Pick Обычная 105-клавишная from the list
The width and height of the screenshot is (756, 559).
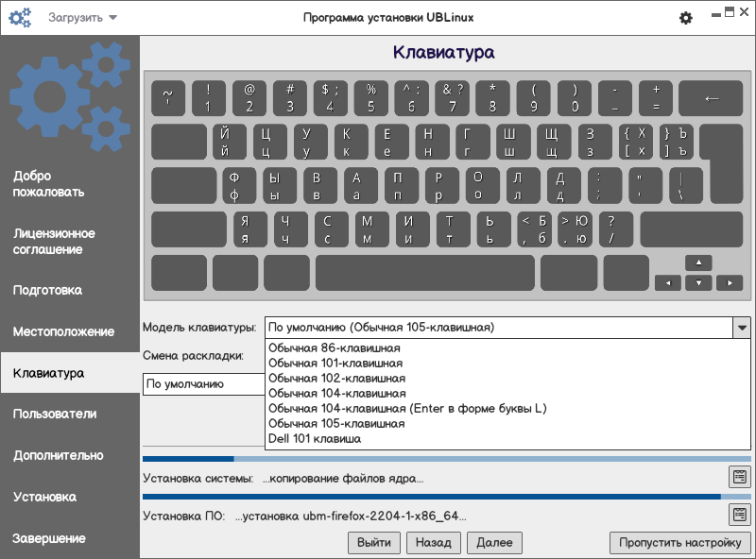pos(507,424)
